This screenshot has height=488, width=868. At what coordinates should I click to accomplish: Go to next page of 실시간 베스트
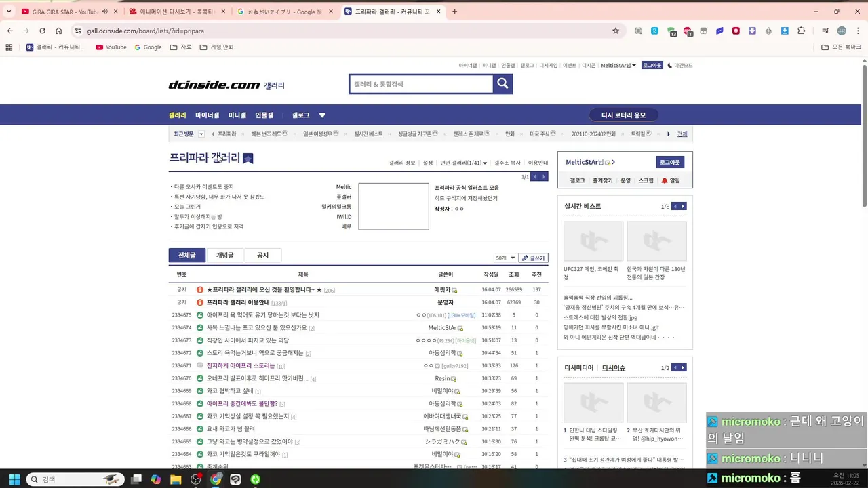coord(683,206)
